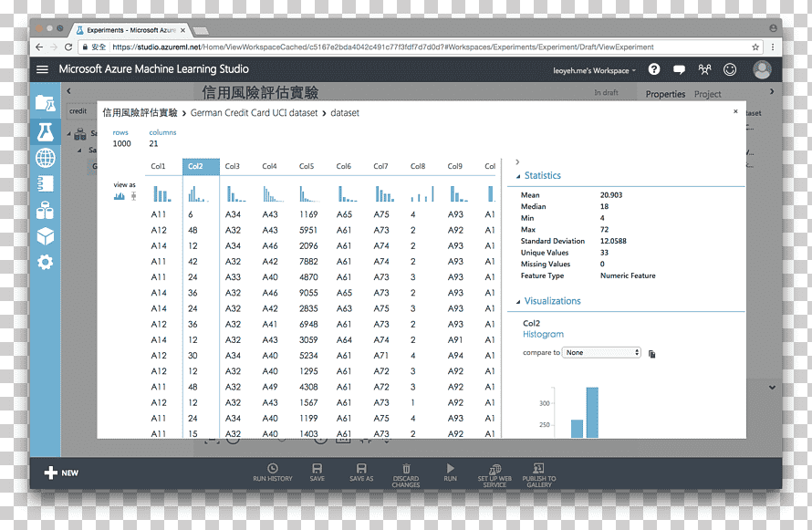
Task: Collapse the right details pane chevron
Action: (x=517, y=162)
